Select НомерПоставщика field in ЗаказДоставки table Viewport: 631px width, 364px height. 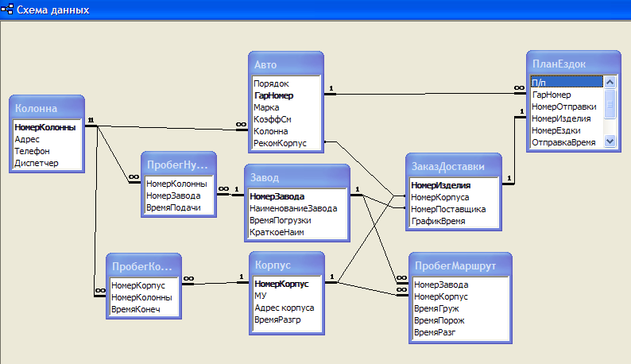tap(454, 209)
